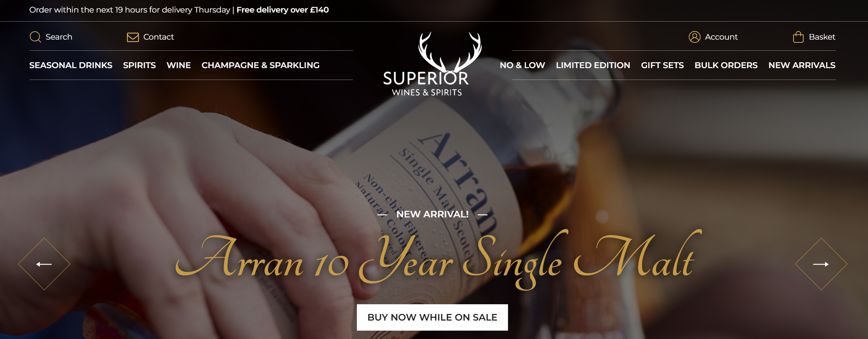Click the Superior Wines & Spirits stag logo
This screenshot has height=339, width=868.
[x=432, y=64]
